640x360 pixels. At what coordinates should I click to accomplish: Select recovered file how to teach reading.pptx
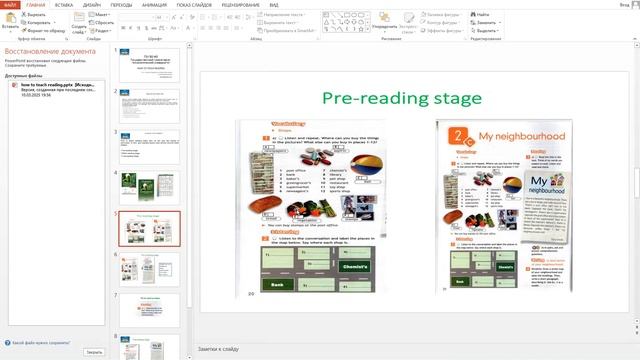(x=57, y=89)
